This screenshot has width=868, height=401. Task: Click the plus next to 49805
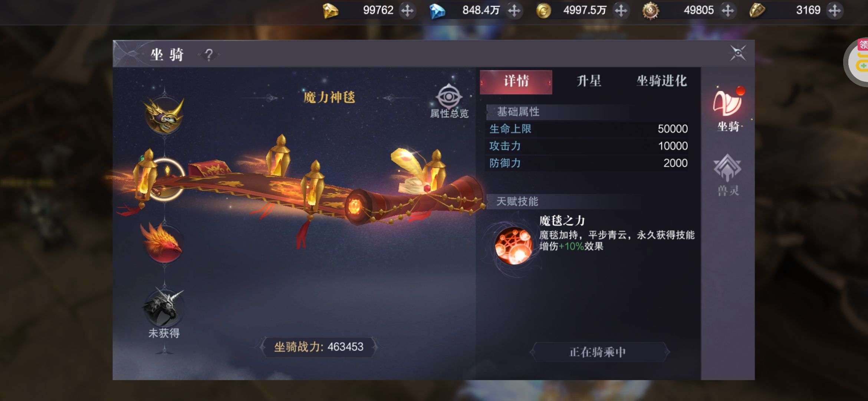(x=727, y=10)
